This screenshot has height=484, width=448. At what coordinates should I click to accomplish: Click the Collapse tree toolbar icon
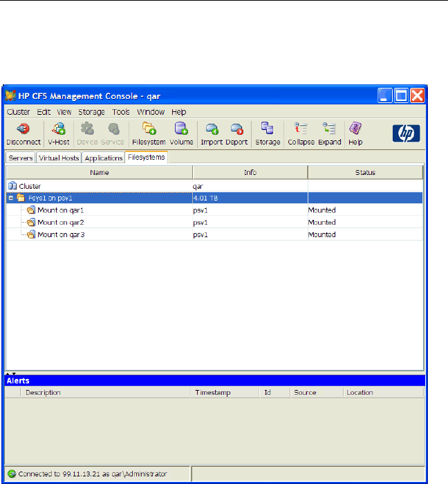pyautogui.click(x=301, y=129)
